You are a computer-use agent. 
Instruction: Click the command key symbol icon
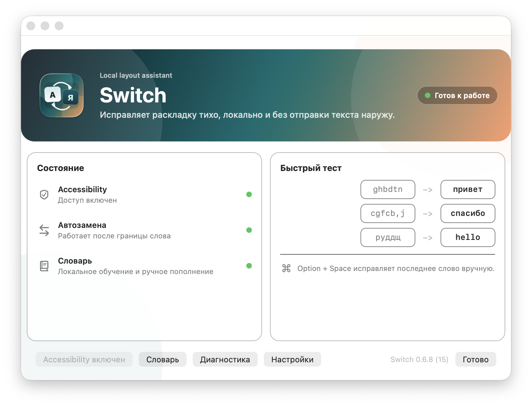(286, 268)
